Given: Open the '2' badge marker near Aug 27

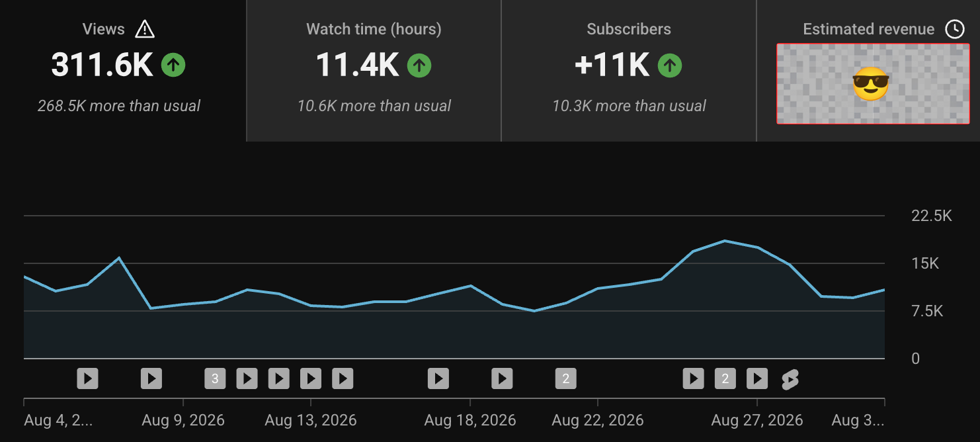Looking at the screenshot, I should tap(725, 378).
